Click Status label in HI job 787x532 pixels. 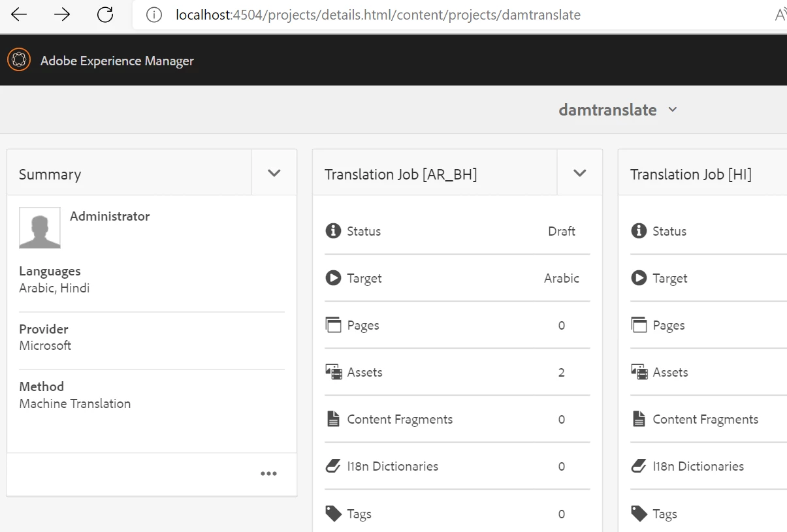pyautogui.click(x=669, y=231)
